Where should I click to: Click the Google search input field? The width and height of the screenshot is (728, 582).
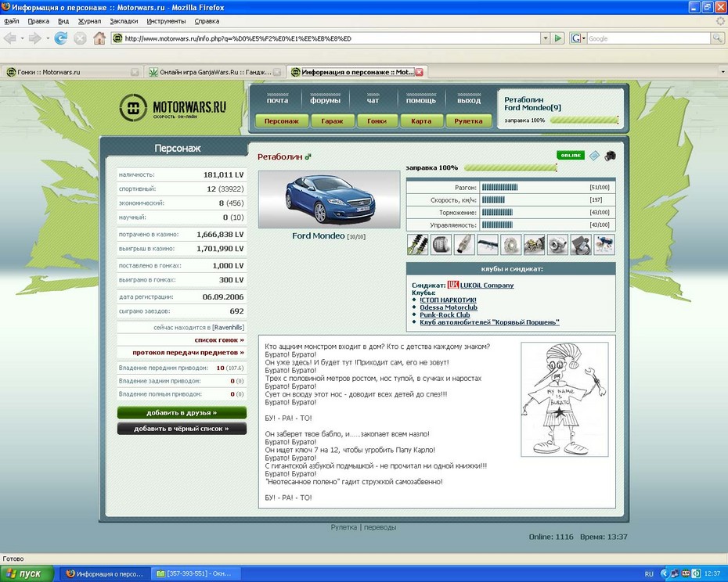tap(649, 38)
